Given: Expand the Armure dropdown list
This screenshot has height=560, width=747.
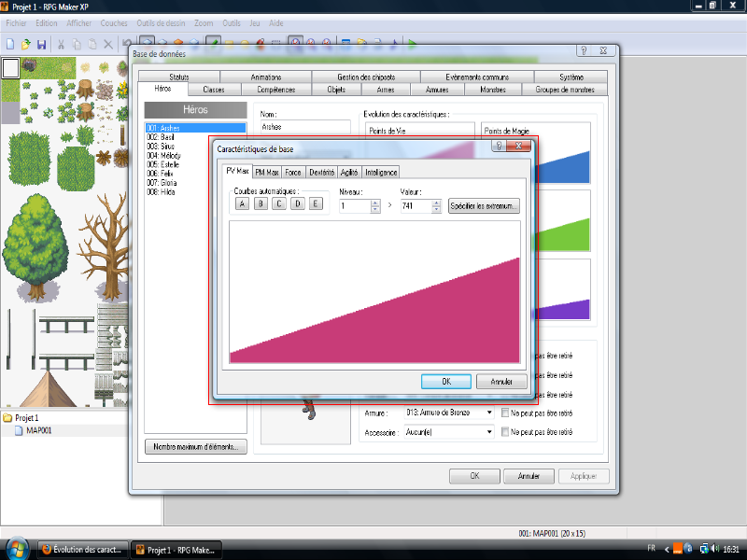Looking at the screenshot, I should click(x=488, y=413).
